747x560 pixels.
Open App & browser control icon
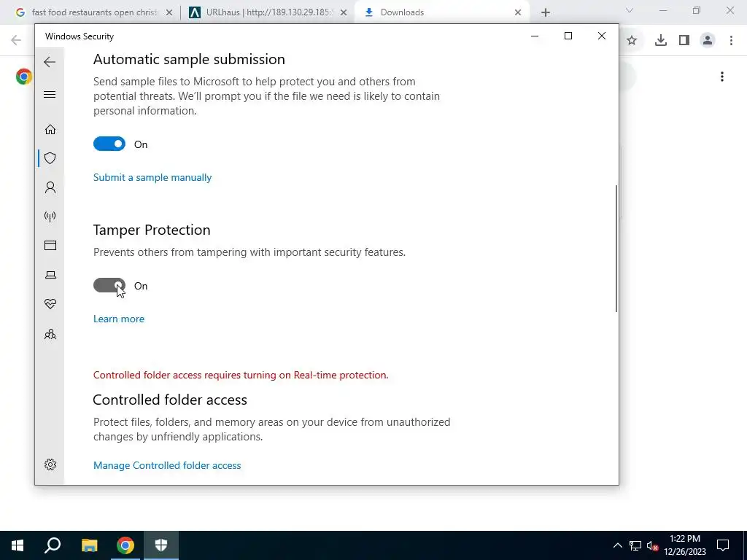[x=50, y=245]
